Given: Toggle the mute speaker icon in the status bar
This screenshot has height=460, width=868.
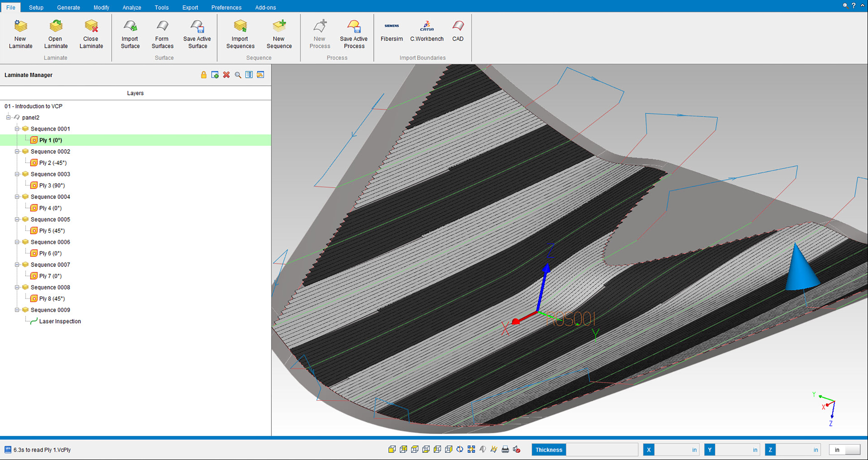Looking at the screenshot, I should pyautogui.click(x=517, y=450).
